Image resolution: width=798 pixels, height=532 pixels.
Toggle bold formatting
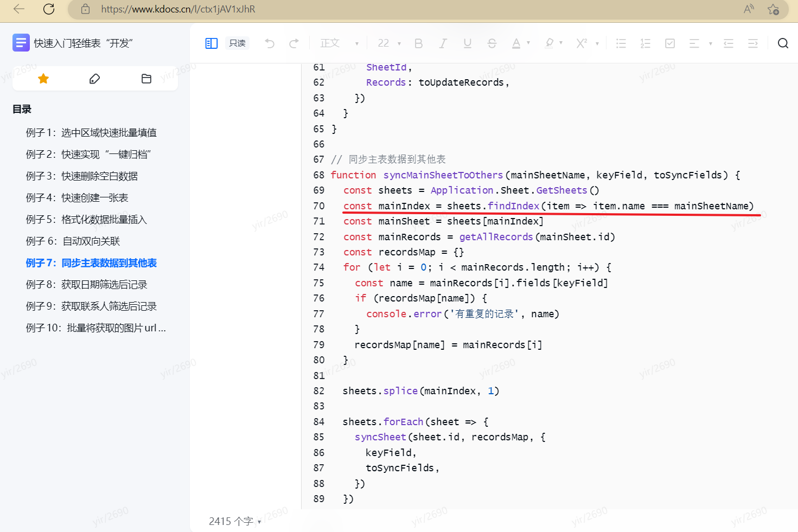(x=419, y=43)
